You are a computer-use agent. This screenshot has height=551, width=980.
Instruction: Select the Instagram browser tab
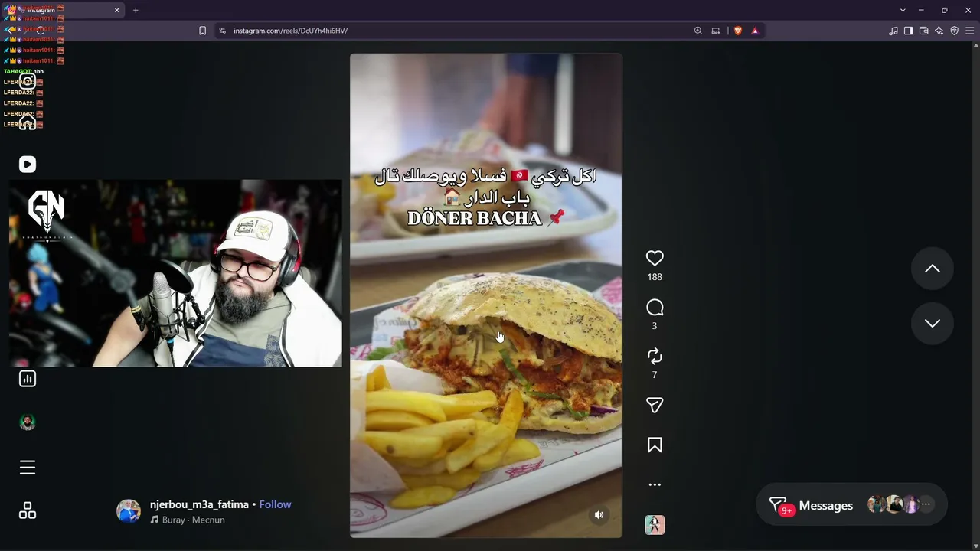pos(64,10)
